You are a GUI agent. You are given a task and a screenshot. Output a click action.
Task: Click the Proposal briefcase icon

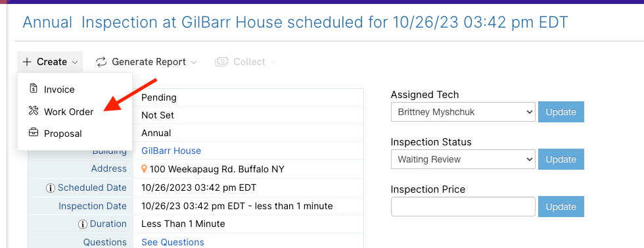pyautogui.click(x=34, y=133)
